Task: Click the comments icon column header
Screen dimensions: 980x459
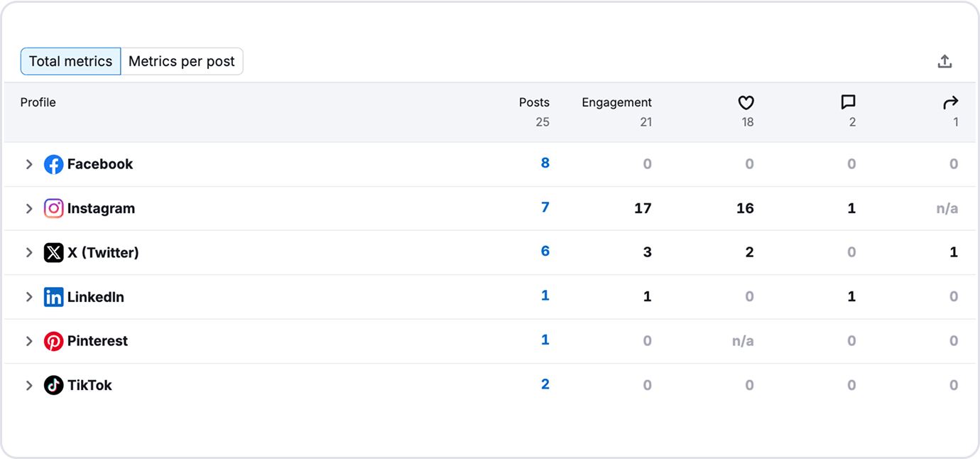Action: pos(848,102)
